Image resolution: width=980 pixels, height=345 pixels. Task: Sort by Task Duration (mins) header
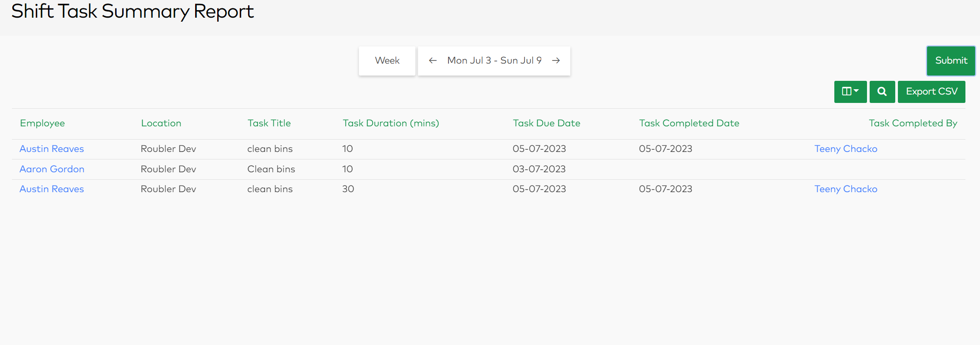[x=391, y=123]
